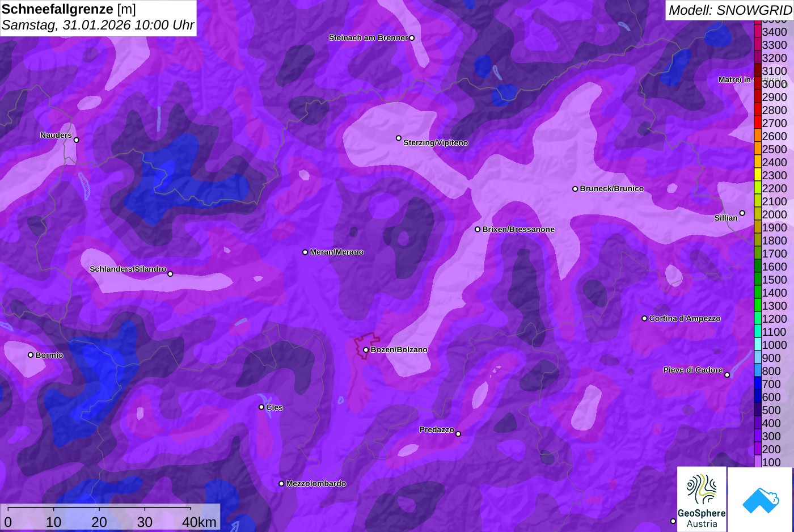
Task: Select the 700 m blue legend swatch
Action: 758,384
